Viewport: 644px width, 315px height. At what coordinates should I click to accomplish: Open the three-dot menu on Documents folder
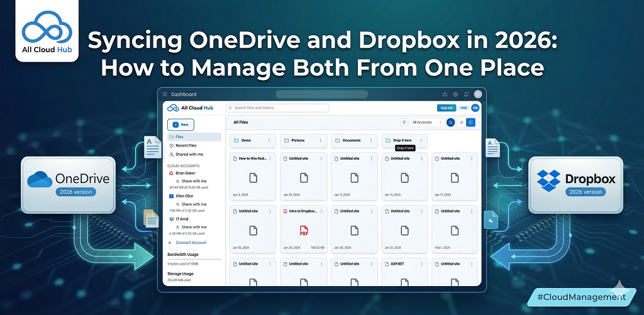click(371, 140)
